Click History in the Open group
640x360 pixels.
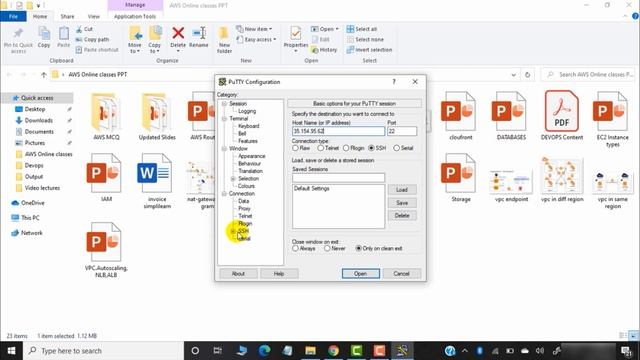324,50
